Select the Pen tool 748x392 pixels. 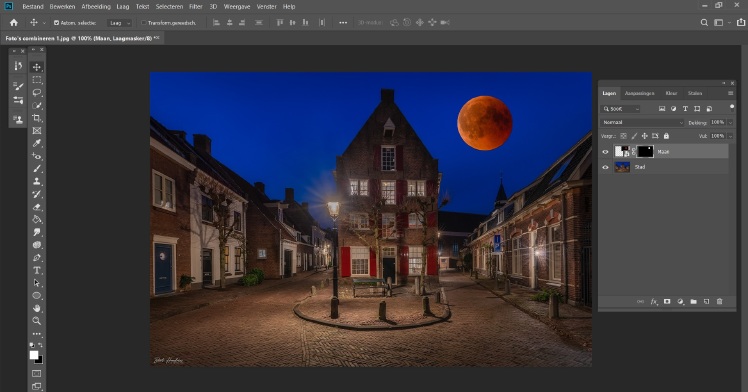tap(37, 258)
